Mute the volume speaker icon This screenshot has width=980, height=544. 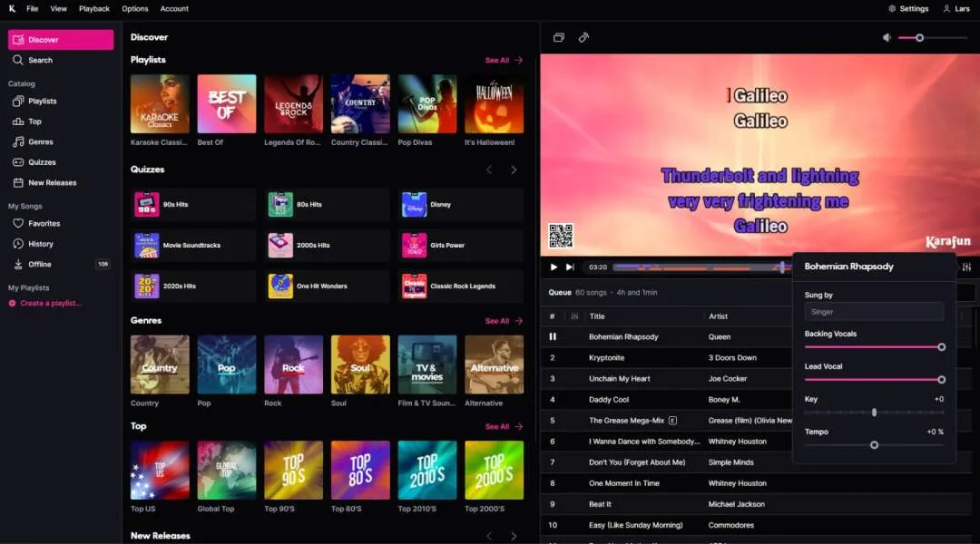(x=887, y=37)
